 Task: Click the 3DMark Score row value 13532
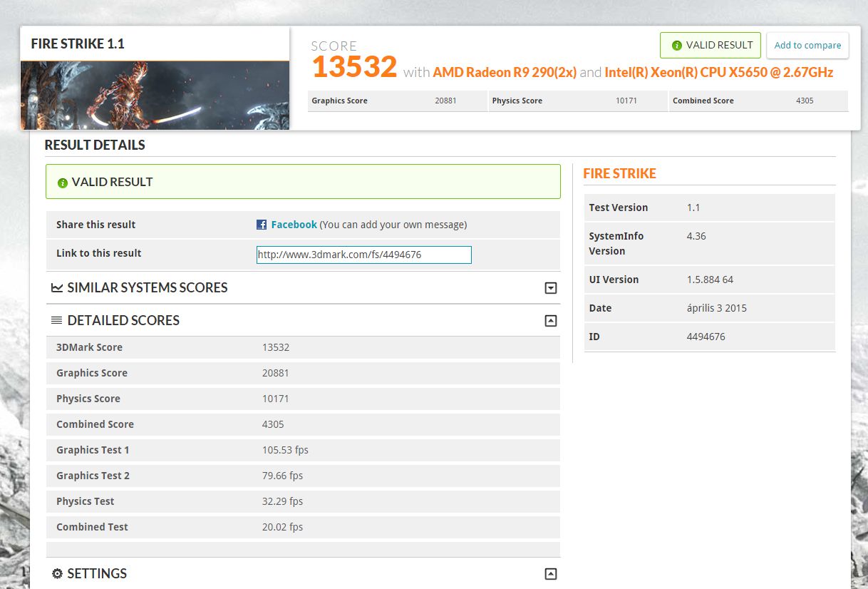click(x=276, y=347)
